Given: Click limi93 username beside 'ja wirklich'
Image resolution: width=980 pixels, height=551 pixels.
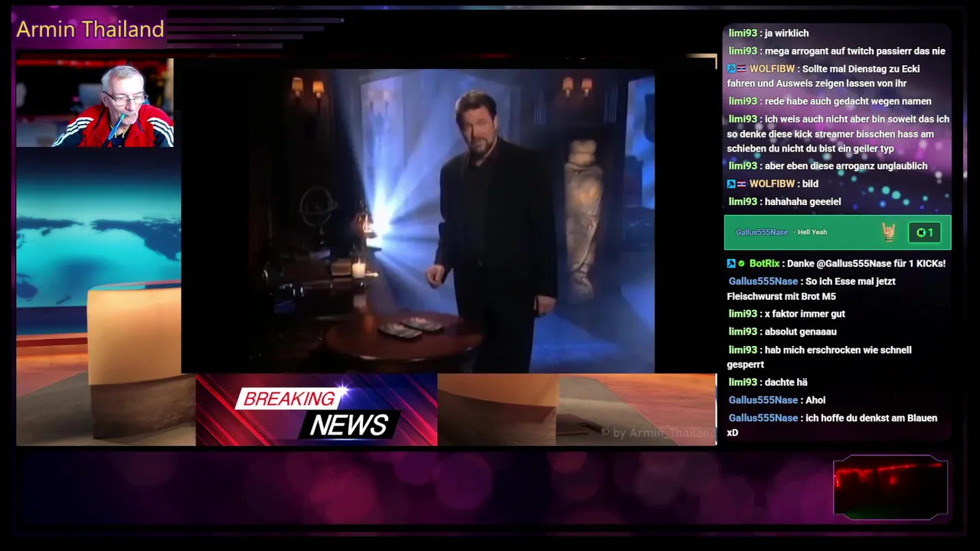Looking at the screenshot, I should 743,34.
